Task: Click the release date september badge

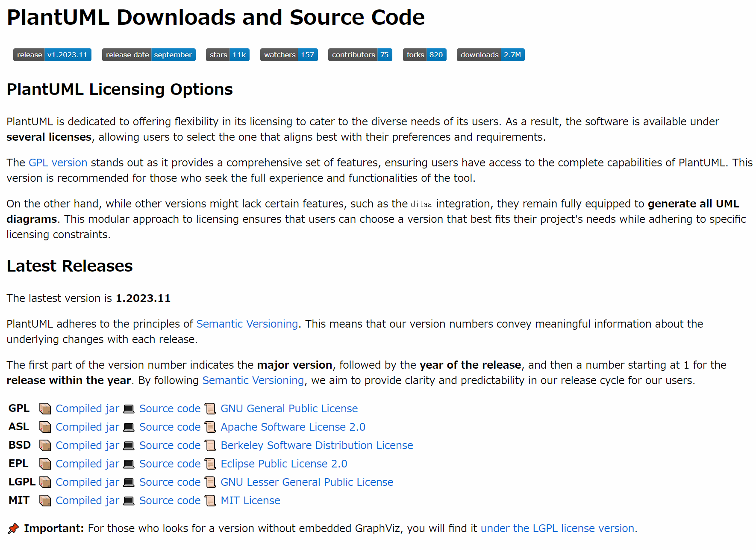Action: click(x=149, y=55)
